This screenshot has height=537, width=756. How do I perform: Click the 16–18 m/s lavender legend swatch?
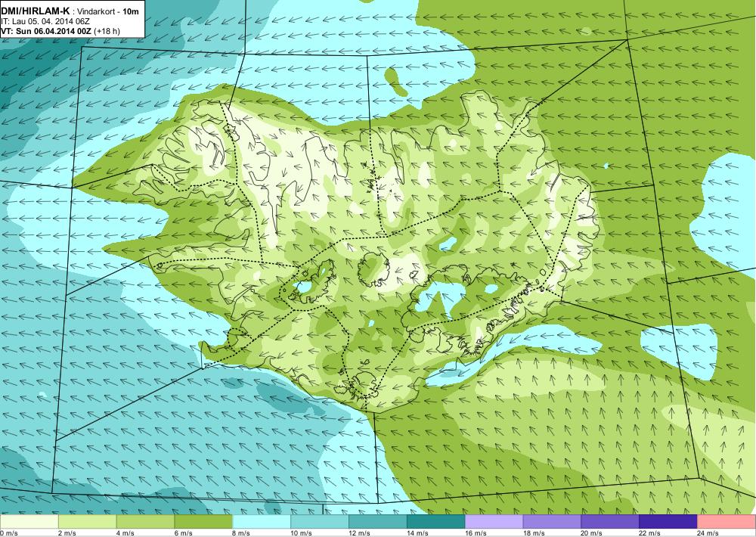coord(494,522)
